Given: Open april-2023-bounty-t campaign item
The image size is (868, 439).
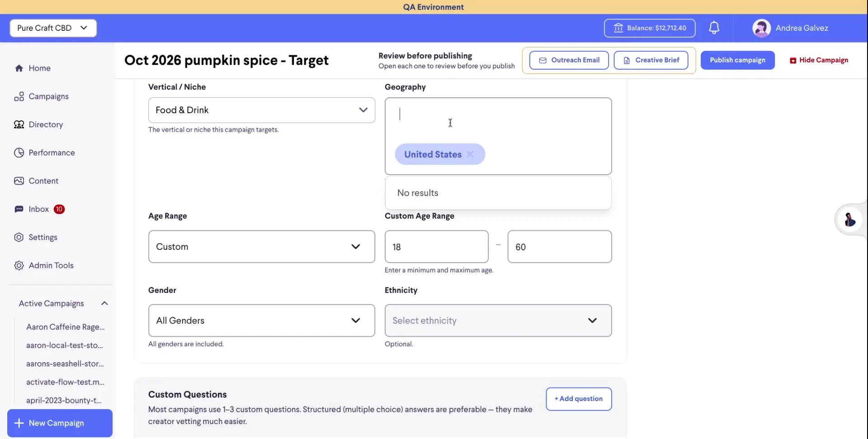Looking at the screenshot, I should coord(64,401).
